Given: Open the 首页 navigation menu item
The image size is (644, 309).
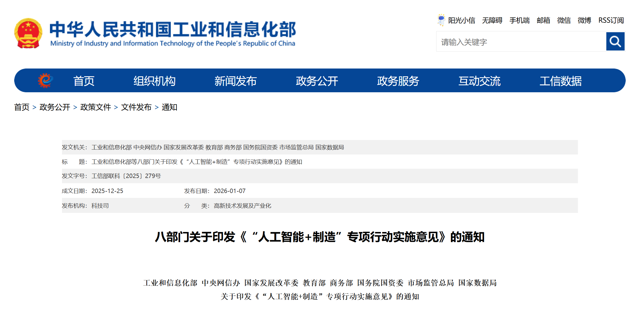Looking at the screenshot, I should (x=84, y=81).
